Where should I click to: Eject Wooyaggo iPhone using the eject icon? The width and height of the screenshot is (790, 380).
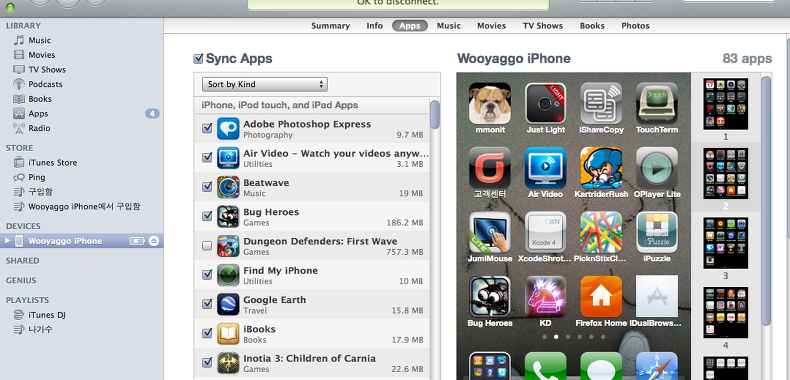click(x=154, y=241)
